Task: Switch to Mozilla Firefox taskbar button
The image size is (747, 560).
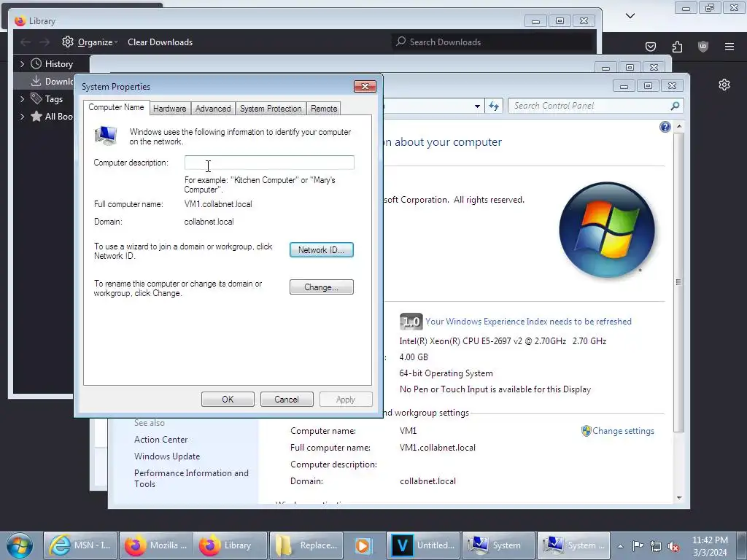Action: point(156,545)
